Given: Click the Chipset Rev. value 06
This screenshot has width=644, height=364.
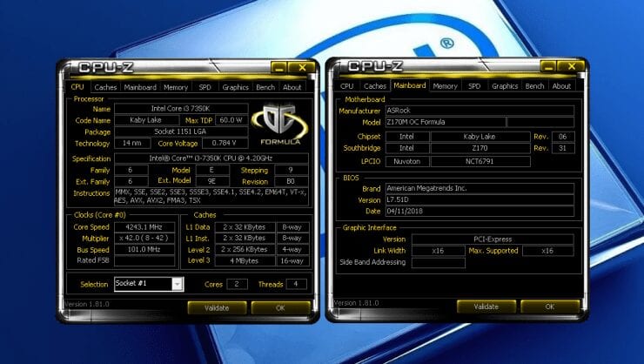Looking at the screenshot, I should pyautogui.click(x=563, y=137).
